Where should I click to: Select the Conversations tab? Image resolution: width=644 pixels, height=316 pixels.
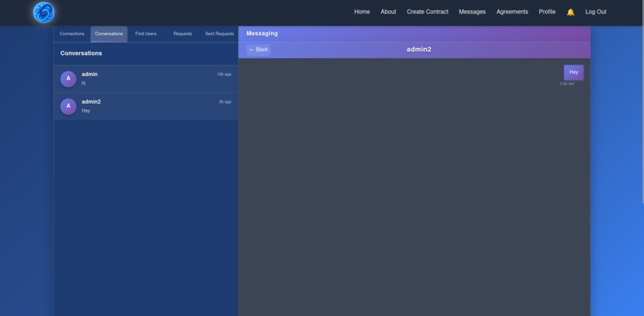pos(109,34)
